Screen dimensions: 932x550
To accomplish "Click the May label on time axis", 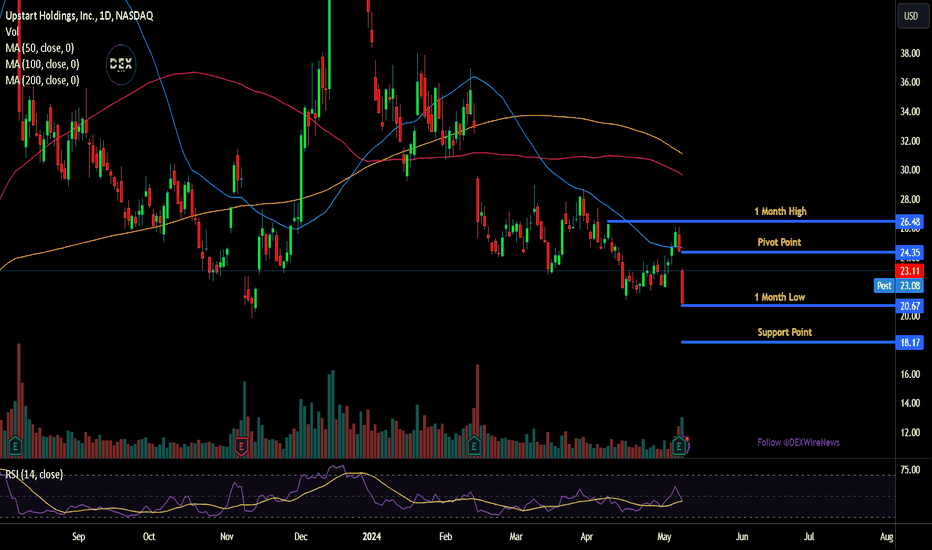I will [x=664, y=536].
